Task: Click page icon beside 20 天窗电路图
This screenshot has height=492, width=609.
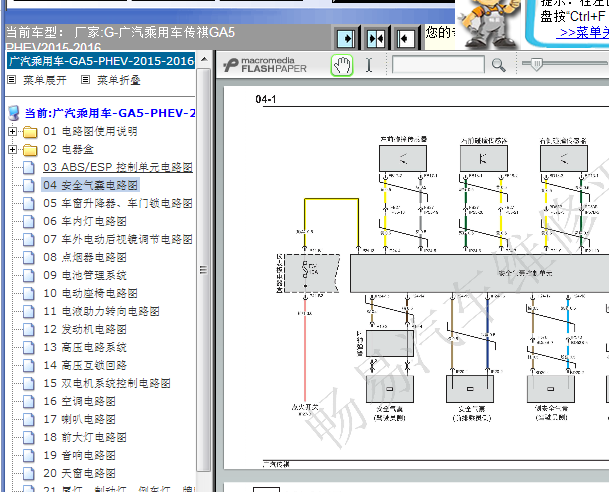Action: (29, 474)
